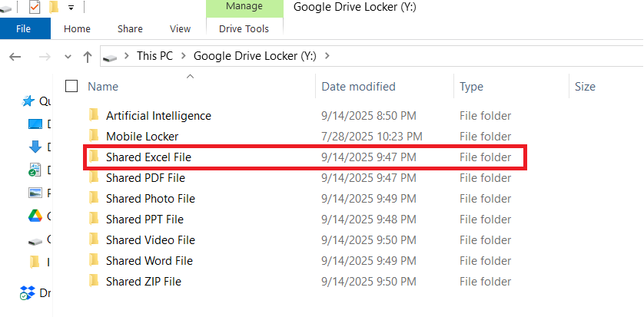
Task: Sort by Date modified column header
Action: point(358,87)
